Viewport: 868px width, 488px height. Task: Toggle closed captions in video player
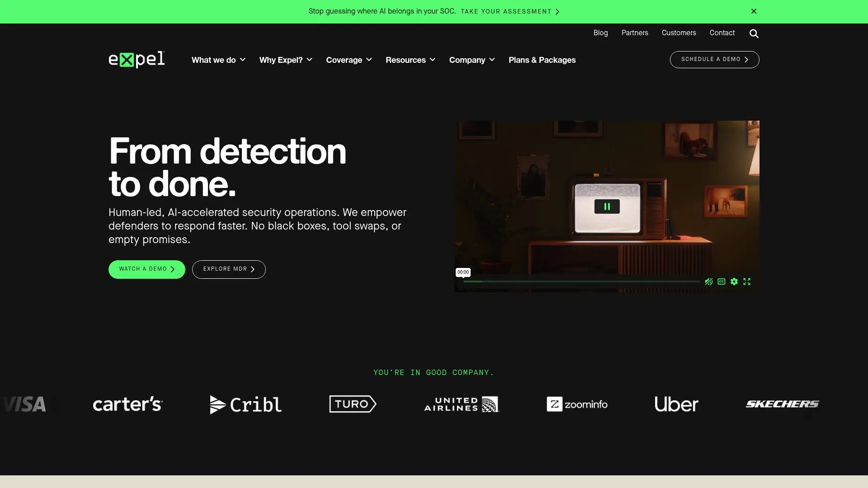[x=722, y=282]
